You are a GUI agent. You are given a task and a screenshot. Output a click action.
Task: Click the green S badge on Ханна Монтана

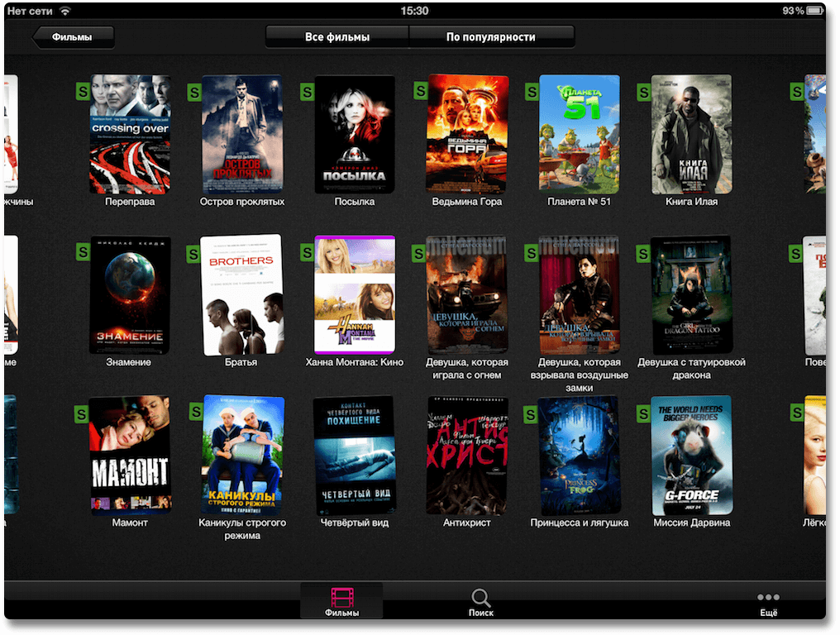(307, 252)
